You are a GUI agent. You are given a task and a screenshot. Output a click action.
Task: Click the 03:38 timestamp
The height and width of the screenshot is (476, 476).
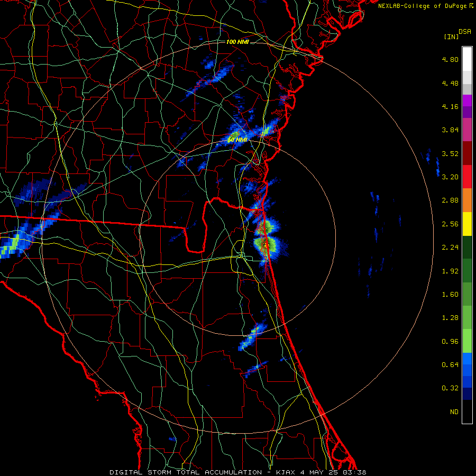tap(354, 472)
